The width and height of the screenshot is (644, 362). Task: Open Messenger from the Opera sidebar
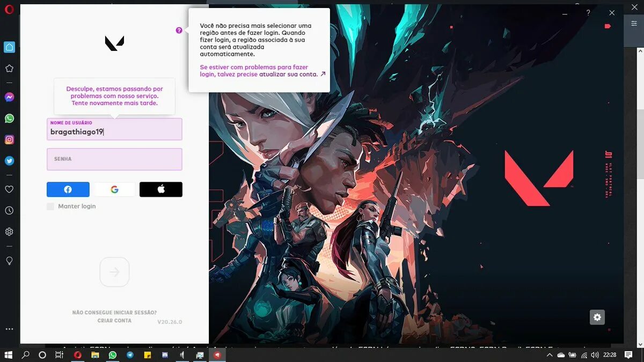(x=9, y=97)
